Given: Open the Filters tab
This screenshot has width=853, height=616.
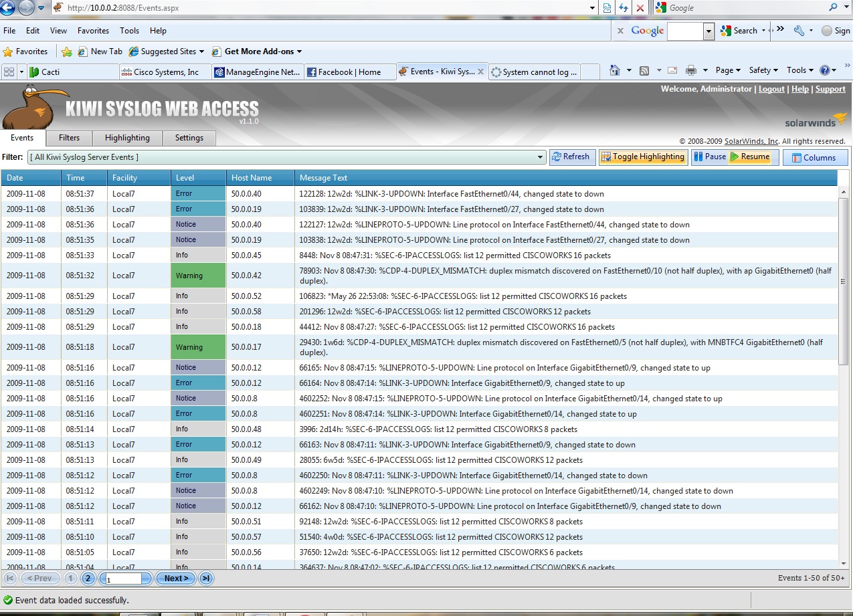Looking at the screenshot, I should click(x=69, y=138).
